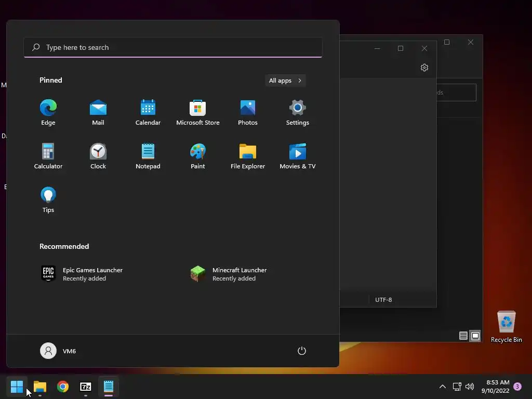
Task: Launch Notepad from pinned apps
Action: click(x=148, y=156)
